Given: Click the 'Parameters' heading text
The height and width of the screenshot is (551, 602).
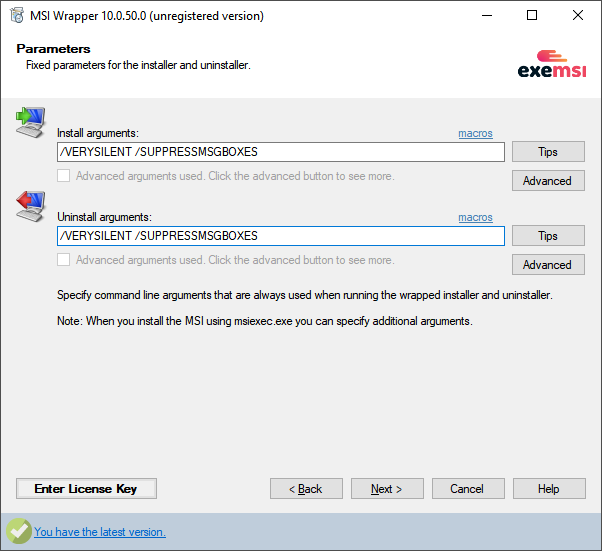Looking at the screenshot, I should [x=53, y=49].
